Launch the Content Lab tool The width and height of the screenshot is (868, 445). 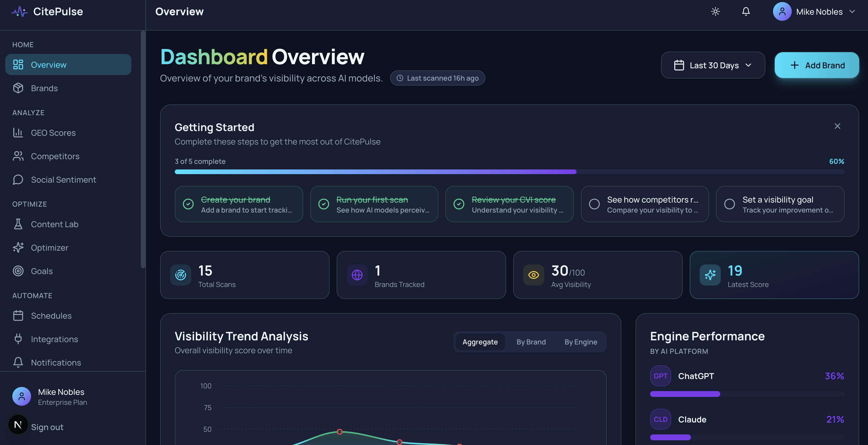coord(55,224)
